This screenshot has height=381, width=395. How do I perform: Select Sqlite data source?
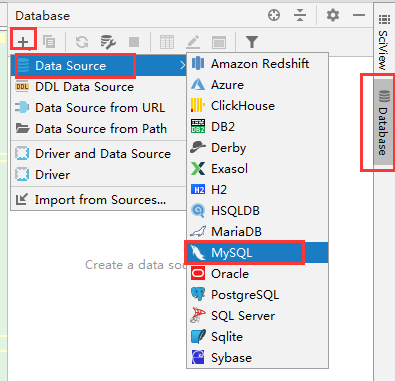[x=257, y=337]
